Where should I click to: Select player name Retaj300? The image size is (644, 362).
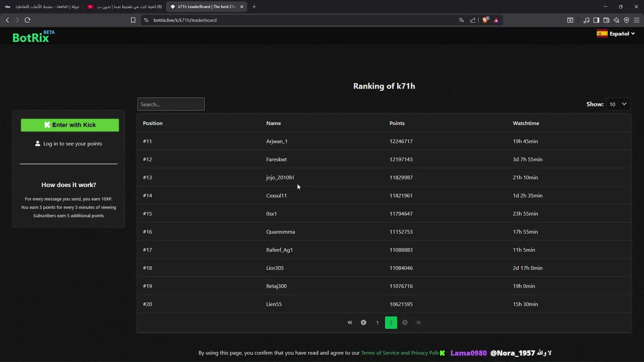276,286
